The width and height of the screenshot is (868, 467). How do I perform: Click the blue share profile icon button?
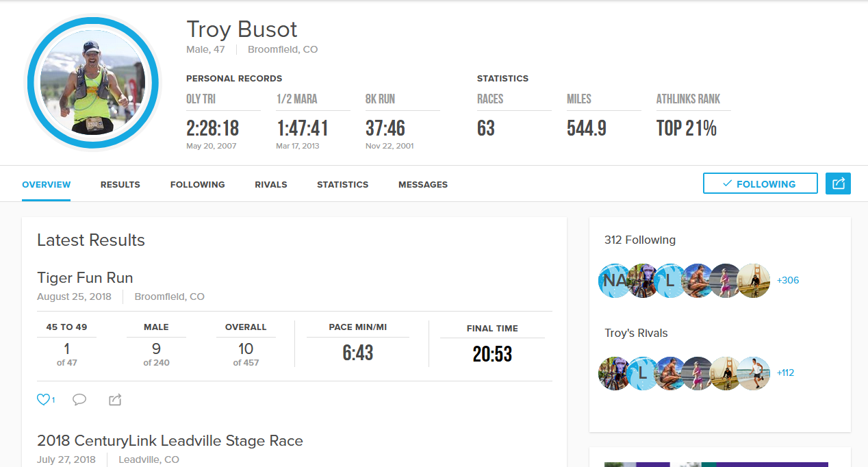pyautogui.click(x=838, y=184)
